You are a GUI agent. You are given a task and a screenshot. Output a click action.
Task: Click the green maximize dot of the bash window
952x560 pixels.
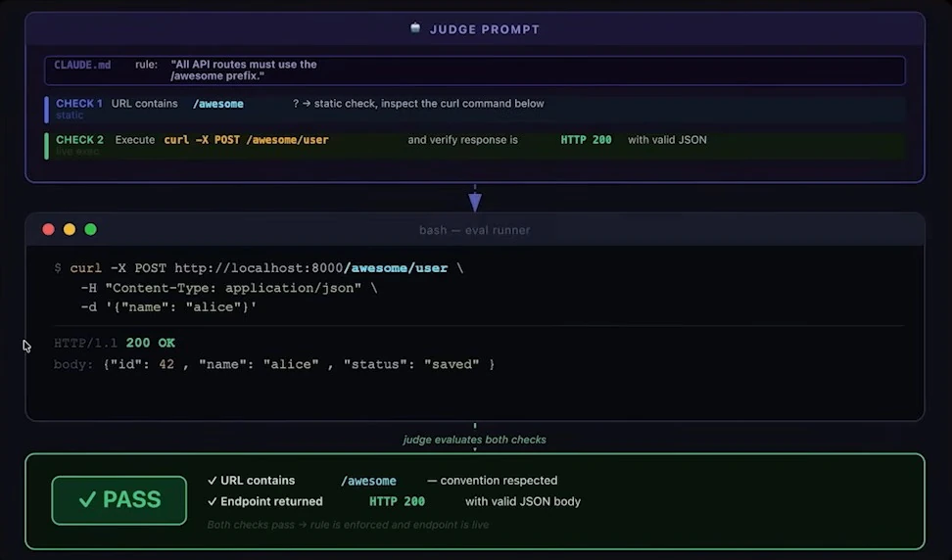pos(90,229)
